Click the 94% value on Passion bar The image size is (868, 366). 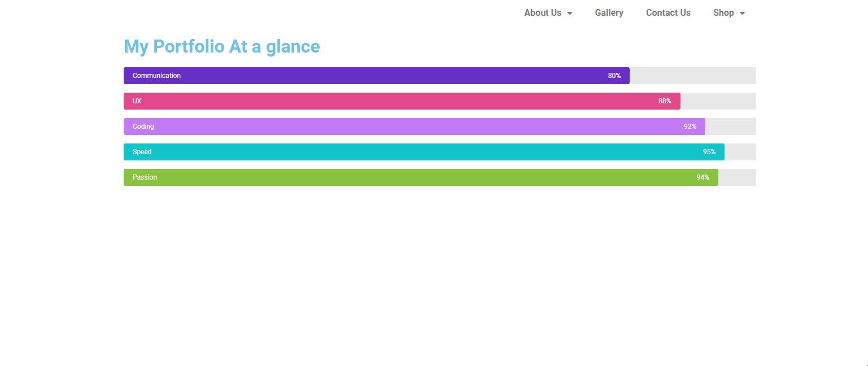[703, 177]
